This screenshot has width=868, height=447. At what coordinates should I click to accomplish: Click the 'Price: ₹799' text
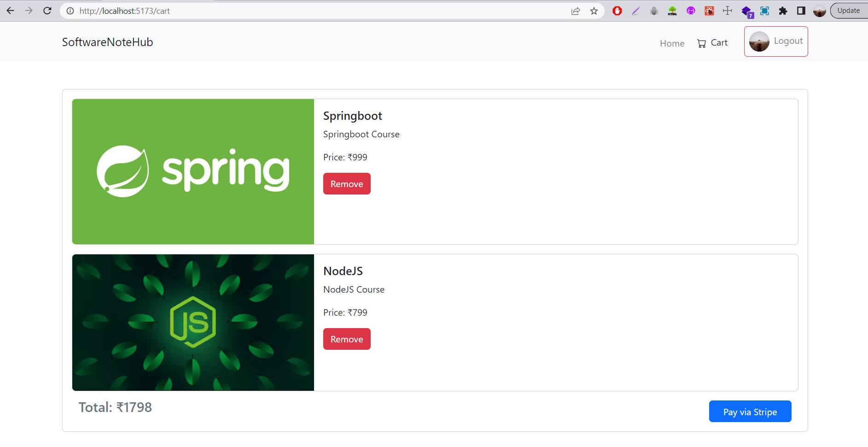(345, 312)
